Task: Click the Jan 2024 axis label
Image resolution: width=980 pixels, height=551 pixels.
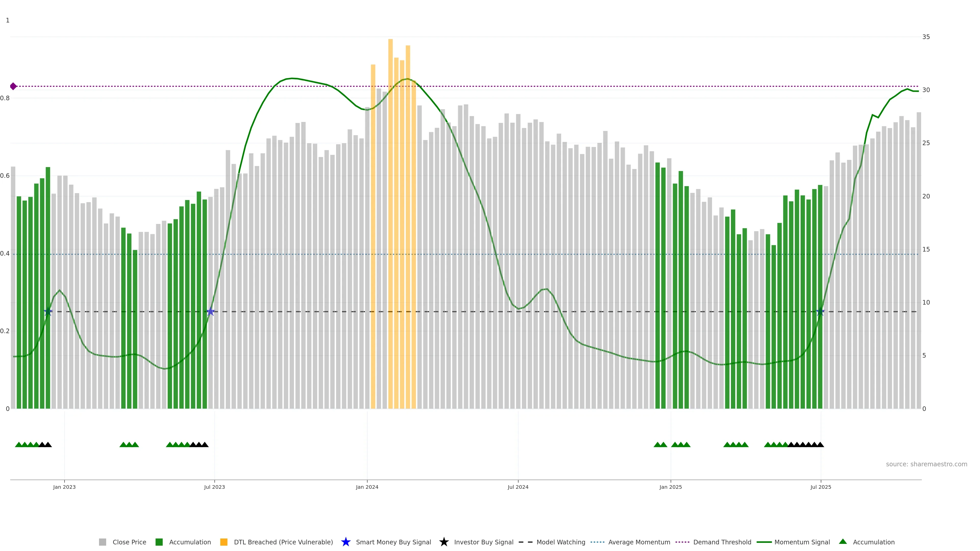Action: tap(367, 487)
